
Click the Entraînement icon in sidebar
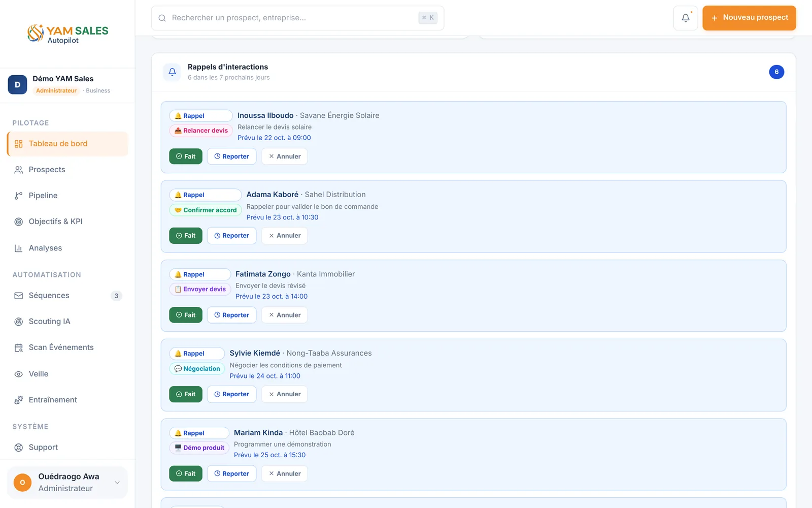point(19,400)
